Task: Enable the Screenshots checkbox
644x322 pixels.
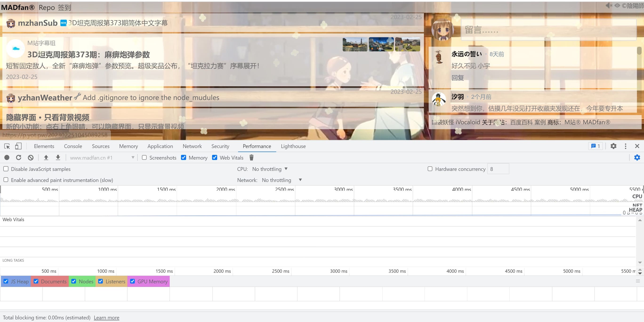Action: click(x=144, y=157)
